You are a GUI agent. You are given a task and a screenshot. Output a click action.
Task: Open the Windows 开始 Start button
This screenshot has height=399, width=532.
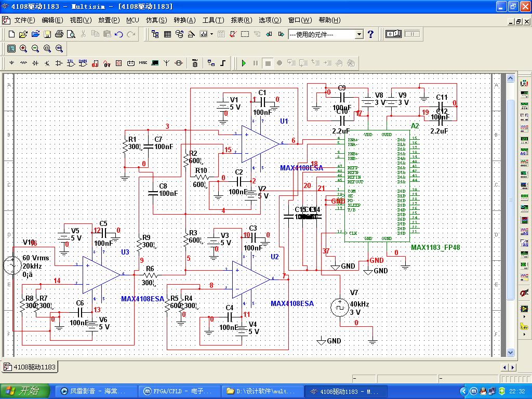[x=25, y=391]
